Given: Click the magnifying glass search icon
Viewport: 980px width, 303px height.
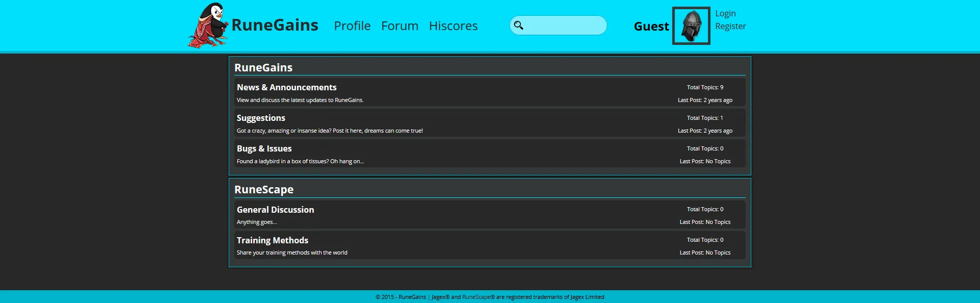Looking at the screenshot, I should [x=519, y=26].
